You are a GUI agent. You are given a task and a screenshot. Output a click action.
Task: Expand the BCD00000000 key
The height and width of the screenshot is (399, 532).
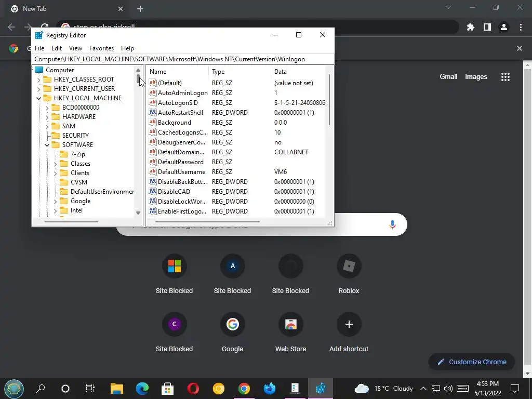click(x=47, y=108)
